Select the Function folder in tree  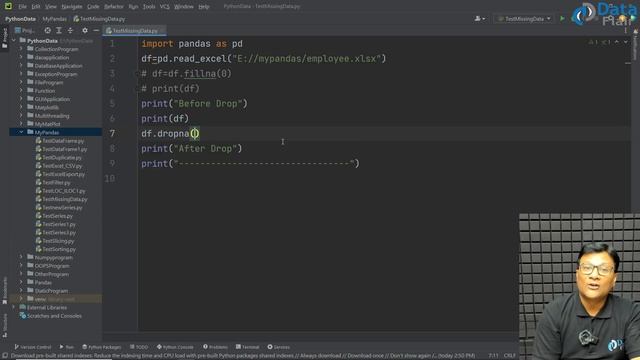pyautogui.click(x=44, y=91)
